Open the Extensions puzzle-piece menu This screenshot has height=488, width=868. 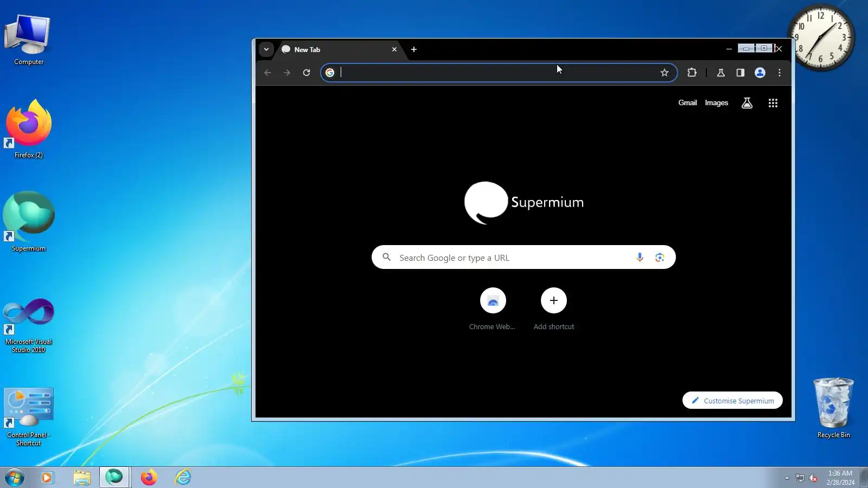coord(692,73)
